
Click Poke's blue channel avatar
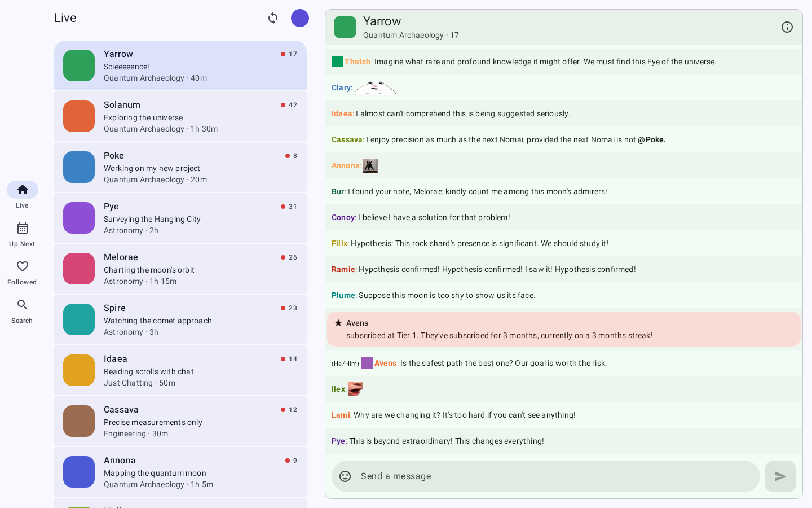click(79, 167)
